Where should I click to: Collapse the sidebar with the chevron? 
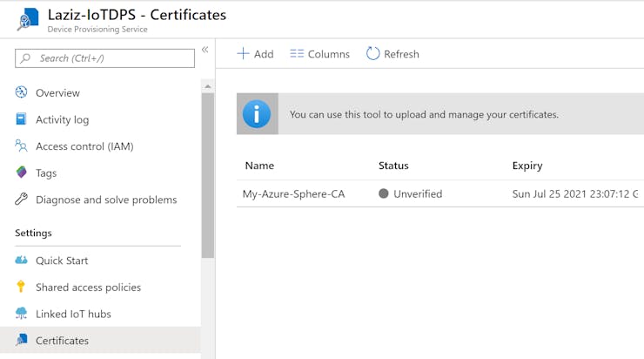205,50
